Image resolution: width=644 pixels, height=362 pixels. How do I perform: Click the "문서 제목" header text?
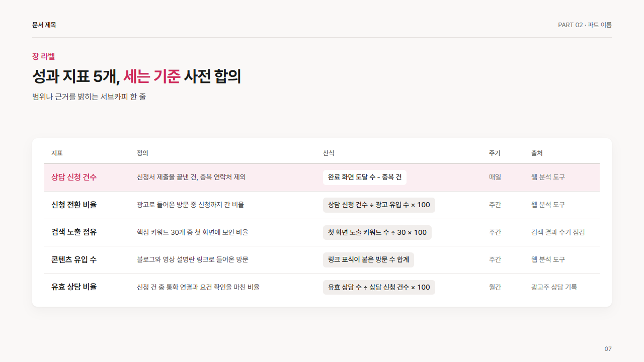coord(44,25)
